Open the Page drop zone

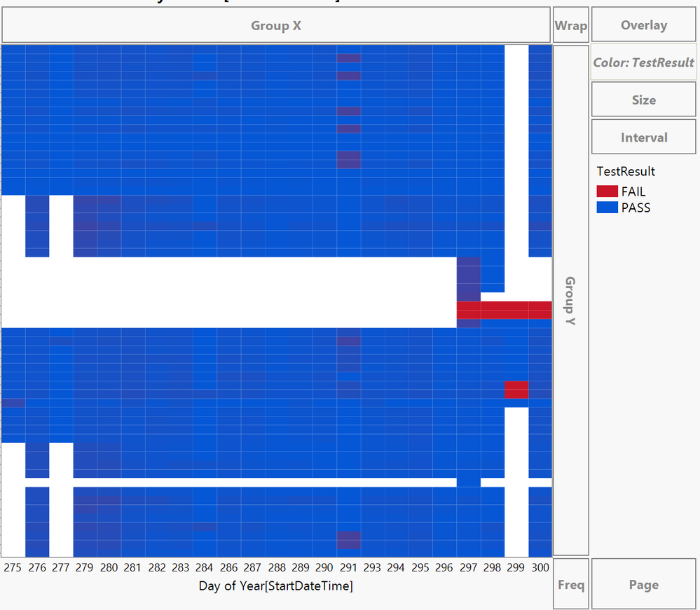click(643, 584)
